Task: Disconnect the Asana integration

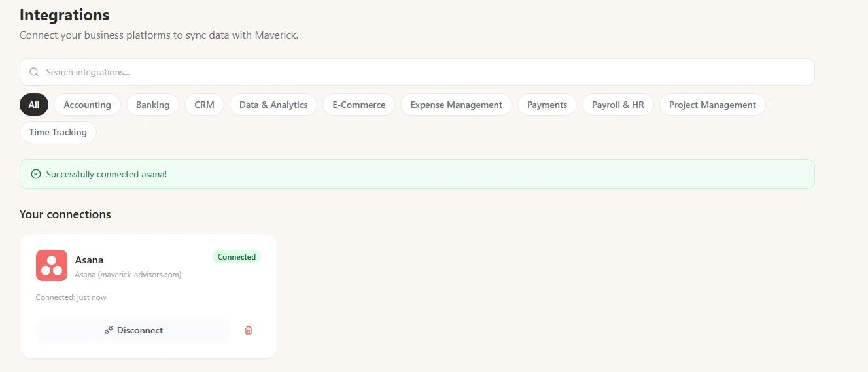Action: [133, 330]
